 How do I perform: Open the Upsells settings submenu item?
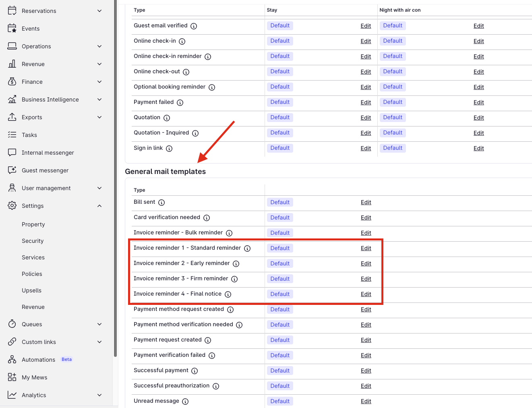(31, 290)
